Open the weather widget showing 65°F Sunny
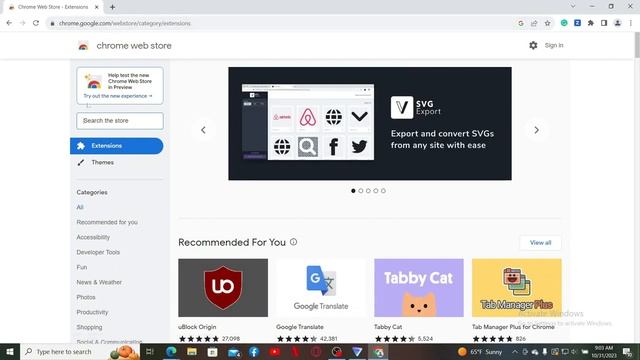 tap(480, 351)
